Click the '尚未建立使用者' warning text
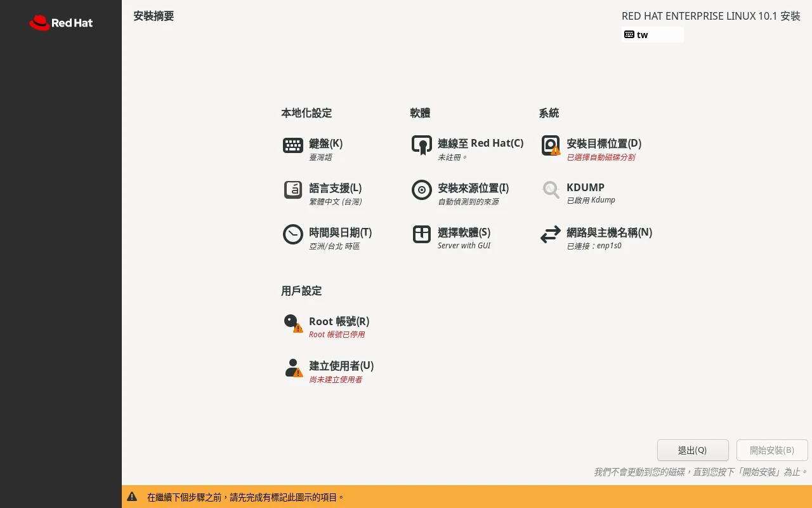 [336, 380]
